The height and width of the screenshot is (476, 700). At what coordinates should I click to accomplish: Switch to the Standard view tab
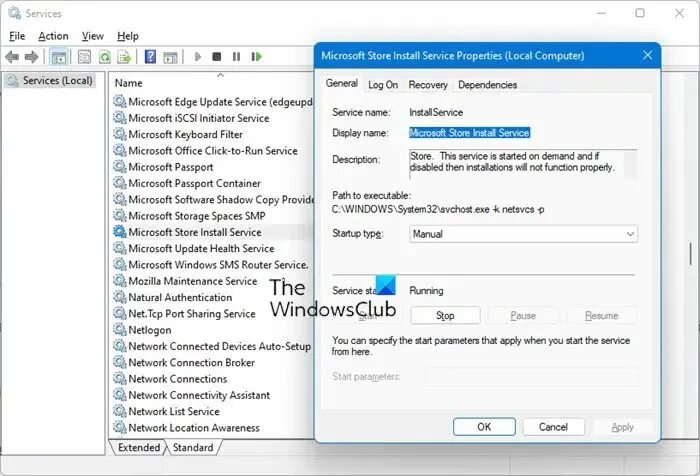pos(193,447)
